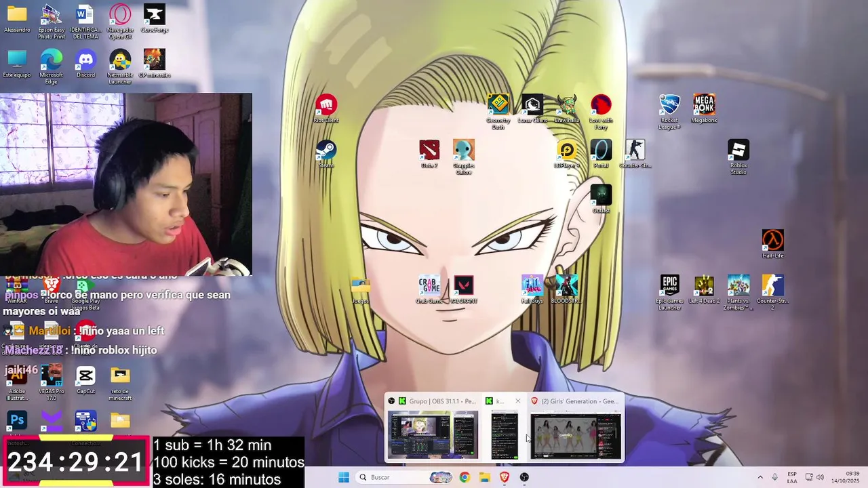868x488 pixels.
Task: Open VEGAS Pro 17.0 shortcut
Action: [51, 382]
